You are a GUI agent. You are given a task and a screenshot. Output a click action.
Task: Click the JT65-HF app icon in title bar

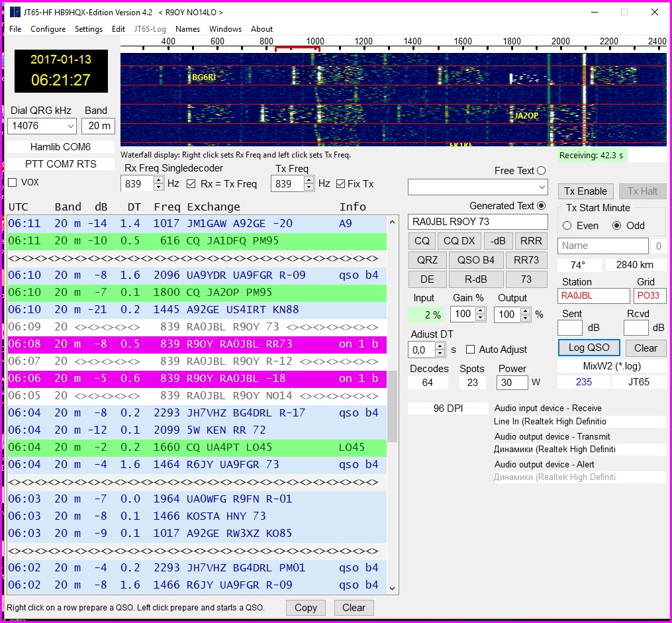click(15, 12)
